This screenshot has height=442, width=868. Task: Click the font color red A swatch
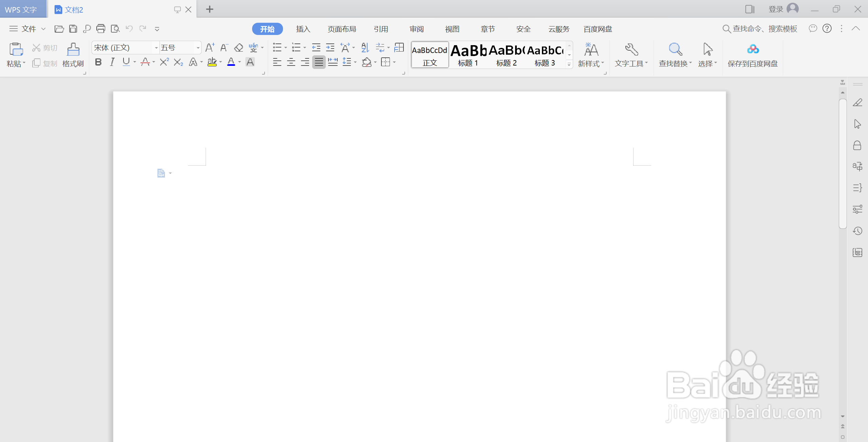click(x=145, y=62)
